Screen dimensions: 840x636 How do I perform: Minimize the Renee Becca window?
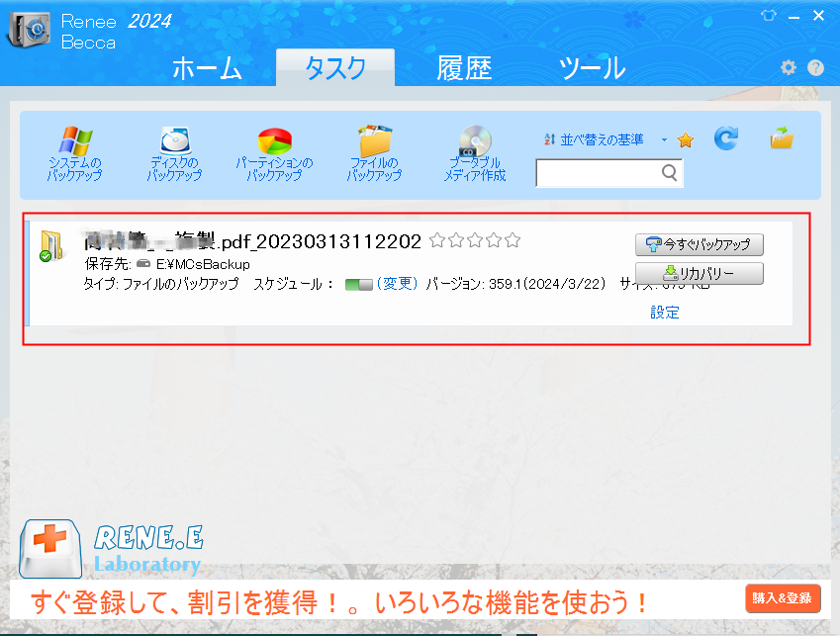point(793,17)
